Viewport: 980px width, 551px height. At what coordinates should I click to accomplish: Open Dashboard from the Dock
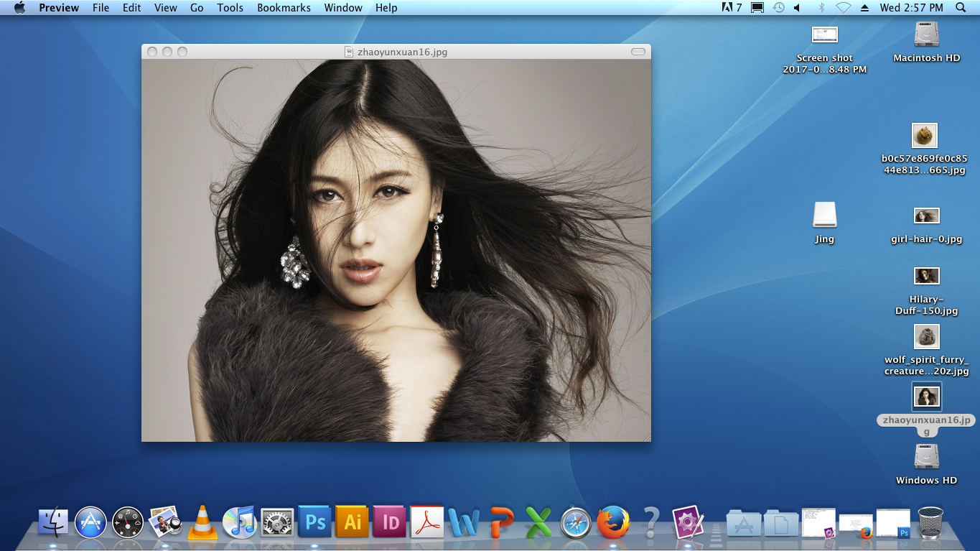[128, 522]
